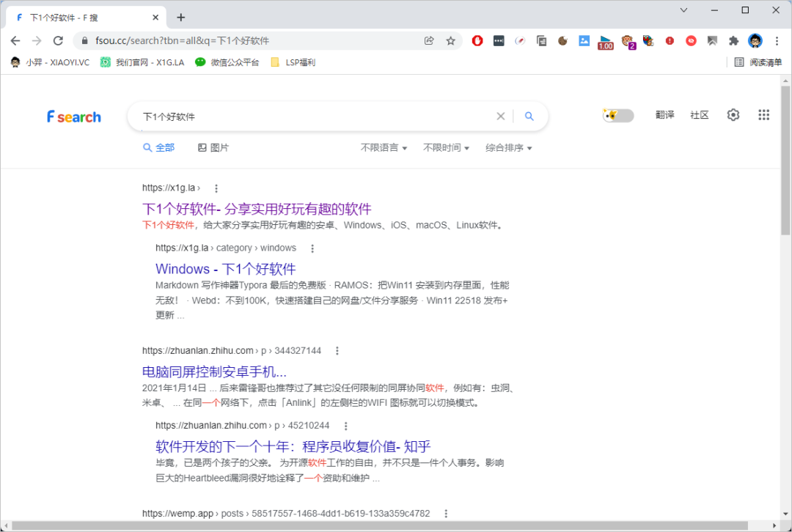Reload the current page
Screen dimensions: 792x532
58,41
